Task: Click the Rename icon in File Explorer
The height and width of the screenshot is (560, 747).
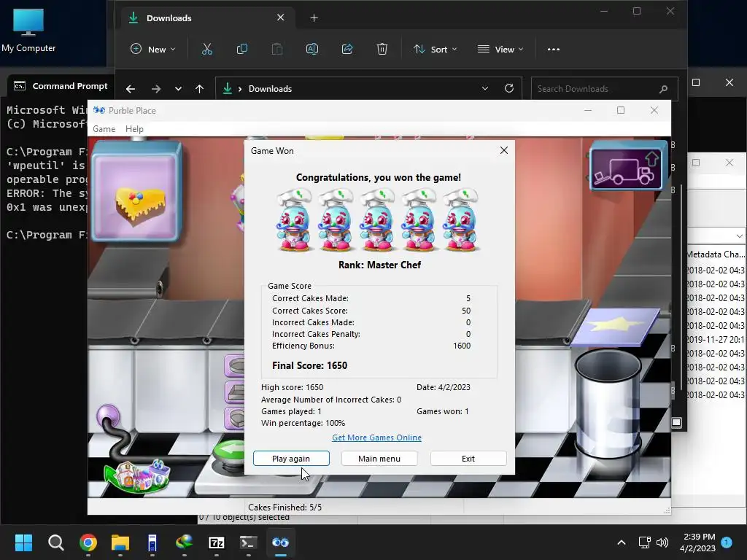Action: pyautogui.click(x=312, y=49)
